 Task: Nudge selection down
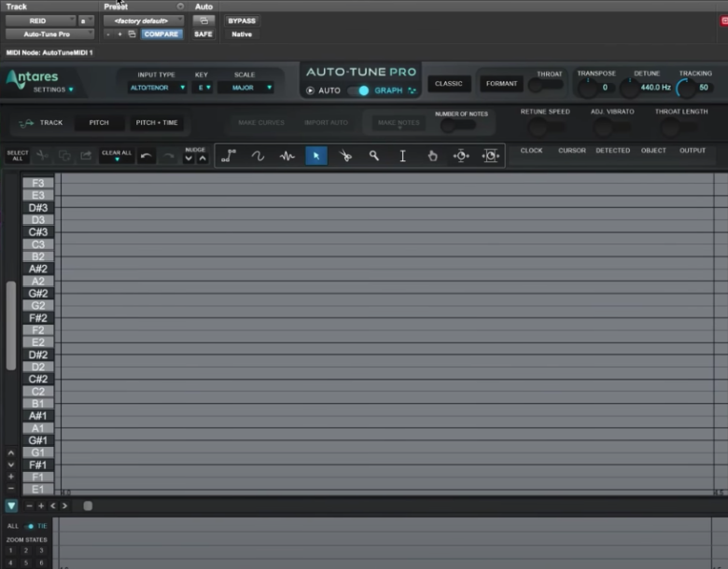click(x=189, y=159)
